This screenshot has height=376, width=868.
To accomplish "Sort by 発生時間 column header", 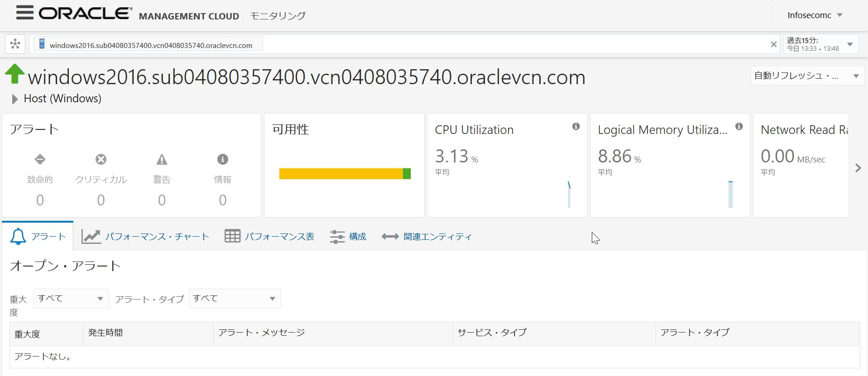I will point(149,334).
